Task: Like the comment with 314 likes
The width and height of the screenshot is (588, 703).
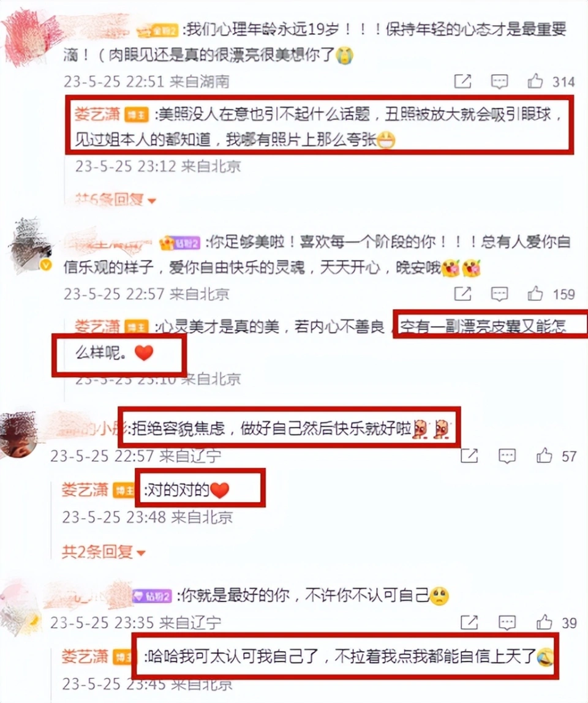Action: tap(535, 81)
